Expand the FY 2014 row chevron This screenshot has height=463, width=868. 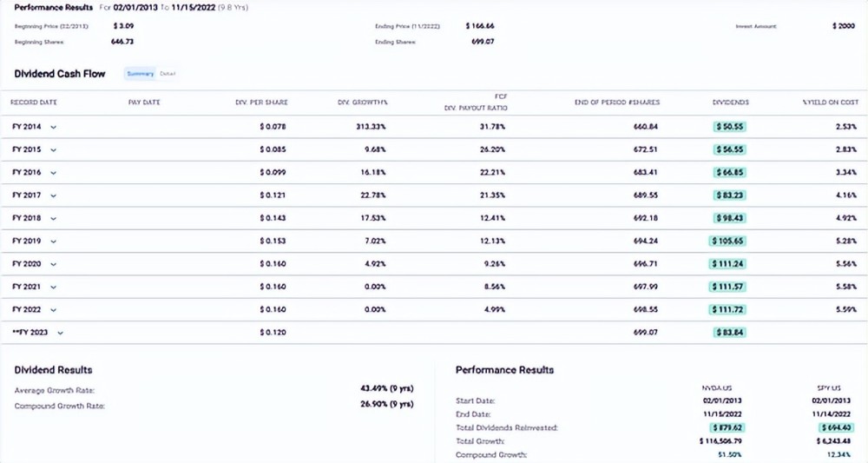[54, 127]
